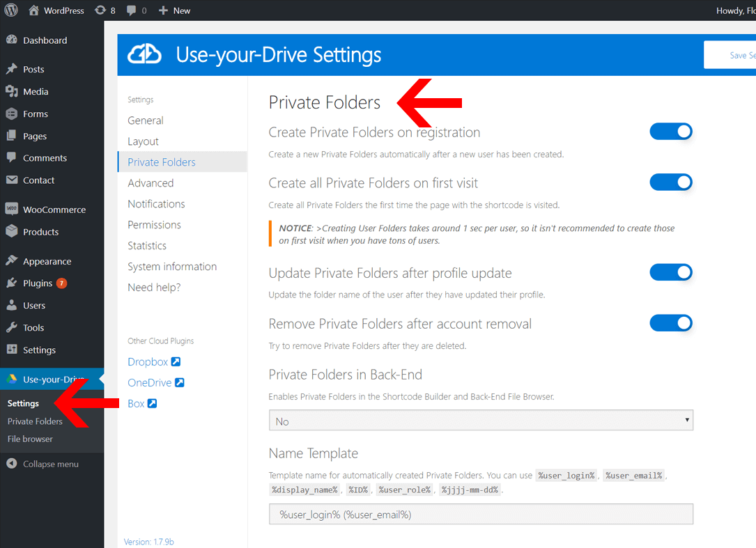Click the %user_role% template tag
Viewport: 756px width, 548px height.
(405, 490)
